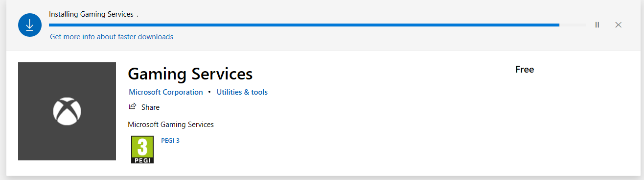Click the Share text label

coord(150,107)
